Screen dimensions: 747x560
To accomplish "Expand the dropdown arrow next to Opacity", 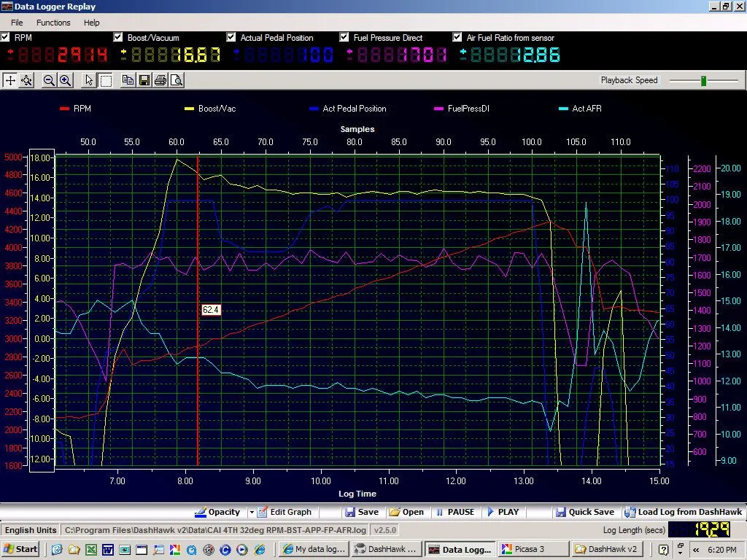I will click(252, 512).
